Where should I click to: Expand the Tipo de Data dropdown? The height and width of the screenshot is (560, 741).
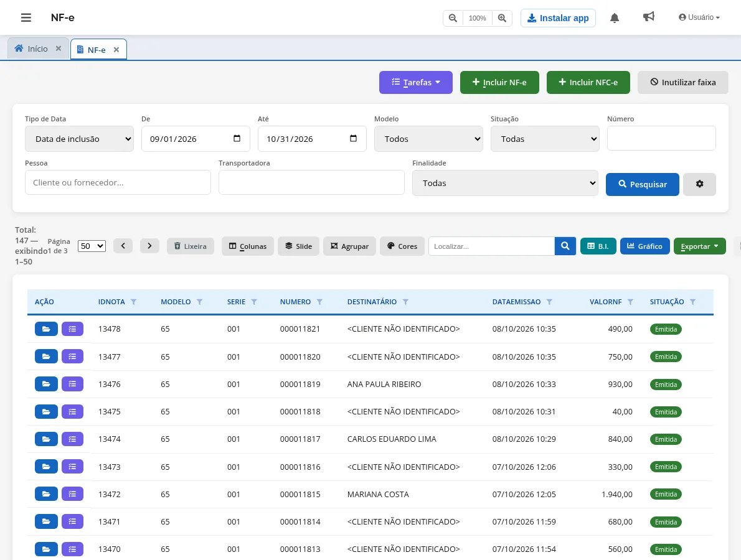pos(80,139)
